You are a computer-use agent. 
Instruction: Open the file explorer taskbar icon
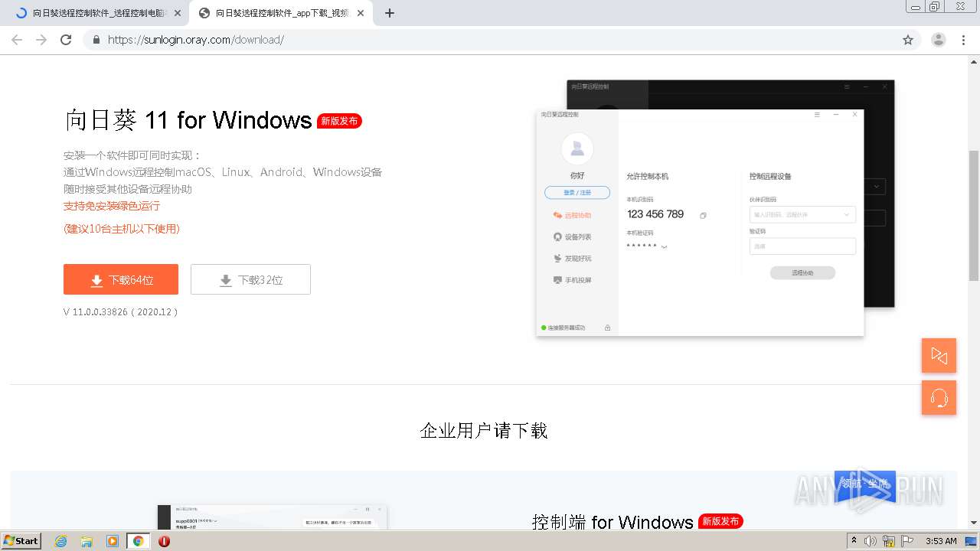87,541
